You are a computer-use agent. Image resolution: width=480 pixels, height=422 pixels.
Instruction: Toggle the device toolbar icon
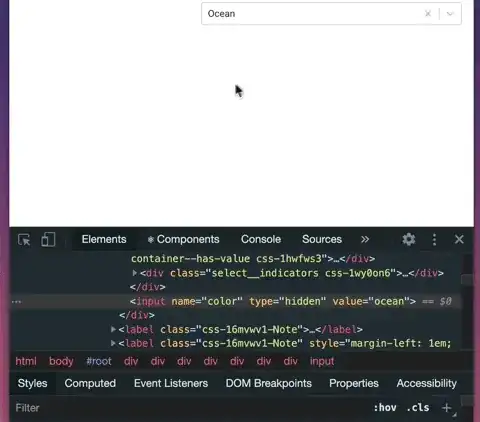click(x=48, y=239)
